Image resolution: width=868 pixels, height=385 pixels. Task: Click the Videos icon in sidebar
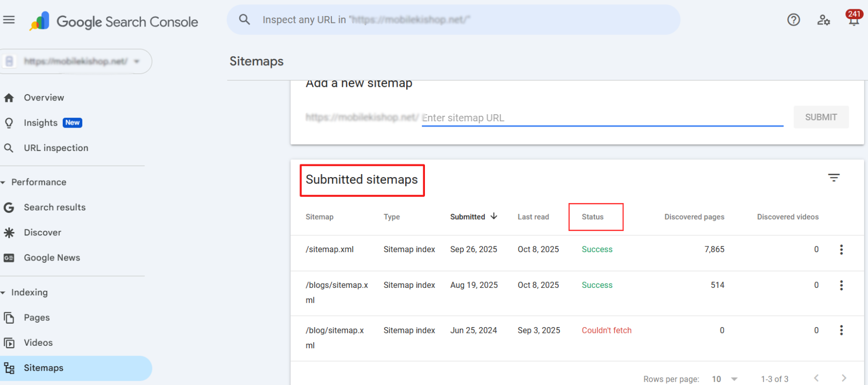[x=9, y=343]
